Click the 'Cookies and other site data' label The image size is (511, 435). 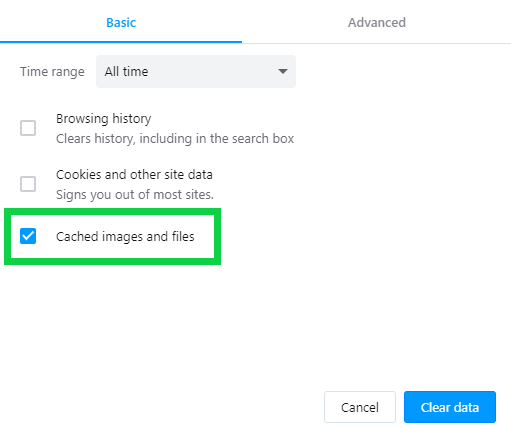click(x=134, y=175)
